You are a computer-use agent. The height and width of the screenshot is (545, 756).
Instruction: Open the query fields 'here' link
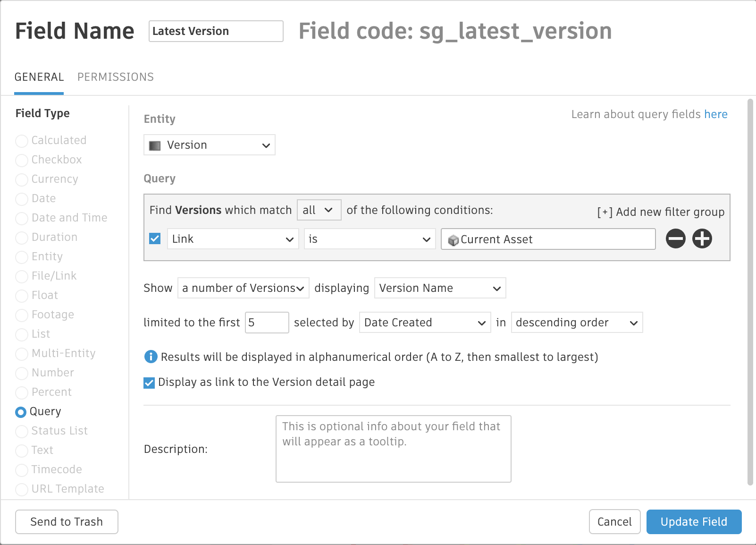715,114
